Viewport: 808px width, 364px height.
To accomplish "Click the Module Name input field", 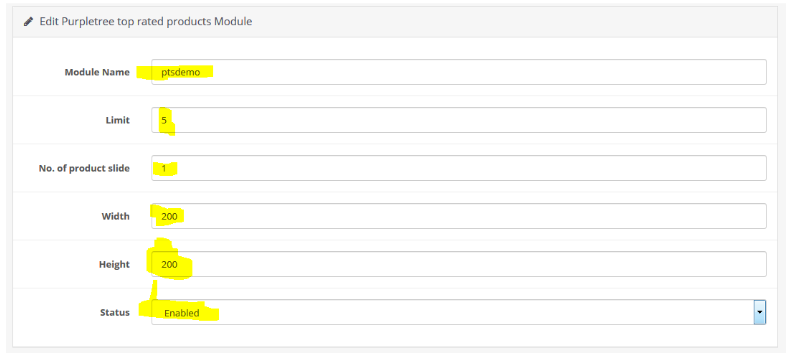I will (459, 72).
